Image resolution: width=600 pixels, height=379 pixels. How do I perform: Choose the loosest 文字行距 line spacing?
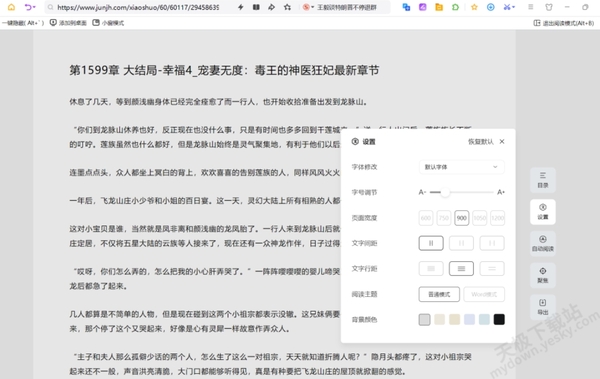[492, 268]
